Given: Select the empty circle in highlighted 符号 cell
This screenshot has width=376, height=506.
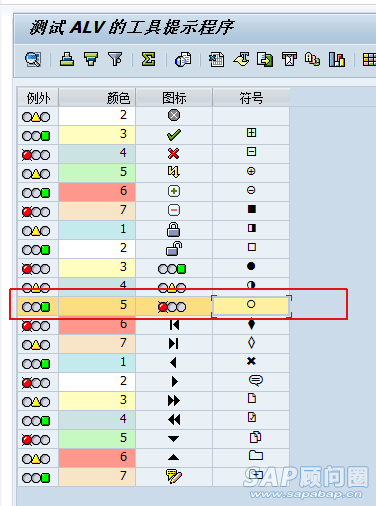Looking at the screenshot, I should (x=251, y=304).
